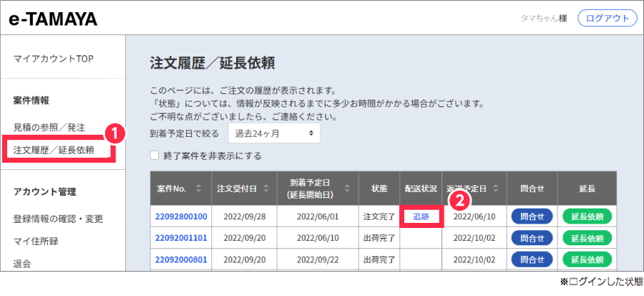Click 延長依頼 button for order 22092000801

click(x=587, y=259)
